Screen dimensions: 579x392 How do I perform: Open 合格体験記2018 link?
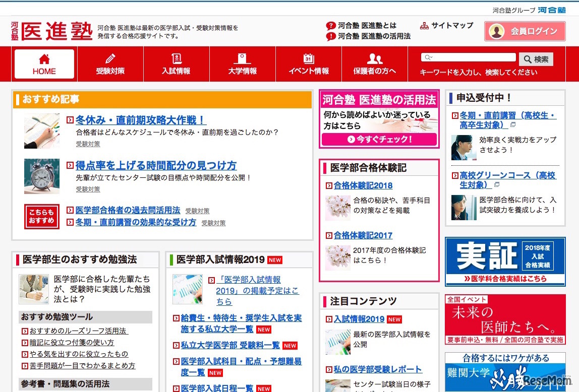pyautogui.click(x=363, y=185)
